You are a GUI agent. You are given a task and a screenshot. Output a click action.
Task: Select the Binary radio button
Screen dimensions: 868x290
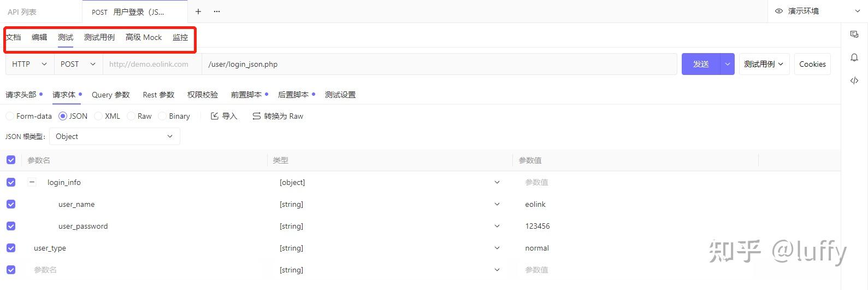[162, 116]
